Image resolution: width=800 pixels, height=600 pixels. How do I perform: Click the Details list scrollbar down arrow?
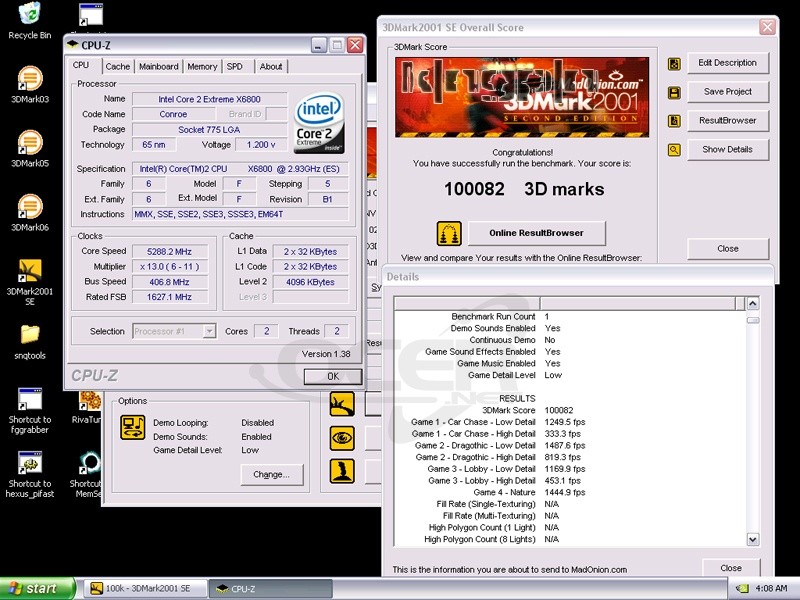pyautogui.click(x=753, y=540)
